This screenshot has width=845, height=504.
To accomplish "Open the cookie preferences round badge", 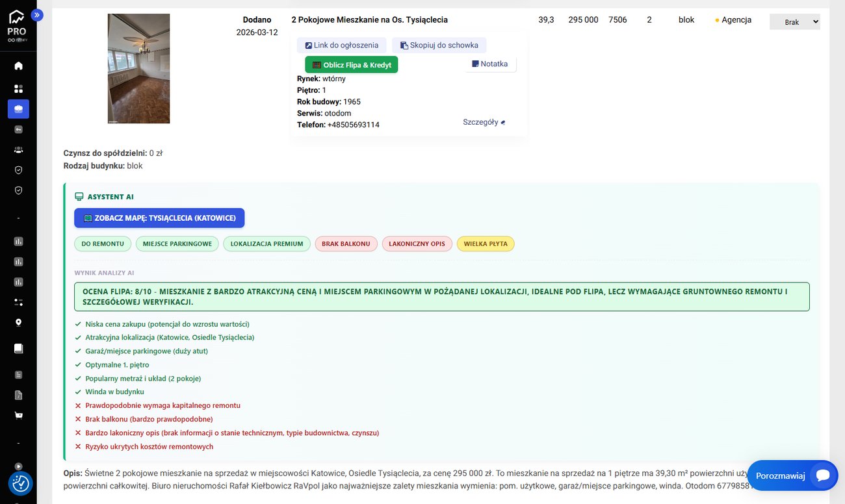I will (x=20, y=483).
